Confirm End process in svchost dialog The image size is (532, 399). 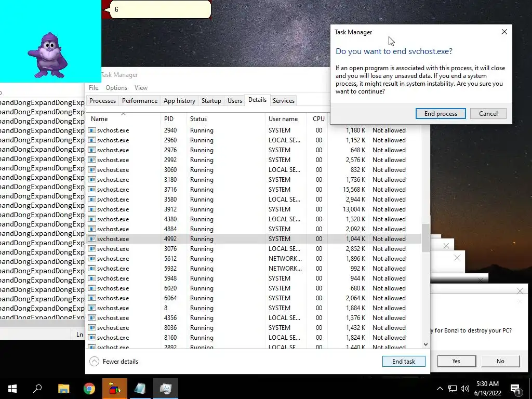click(x=441, y=114)
